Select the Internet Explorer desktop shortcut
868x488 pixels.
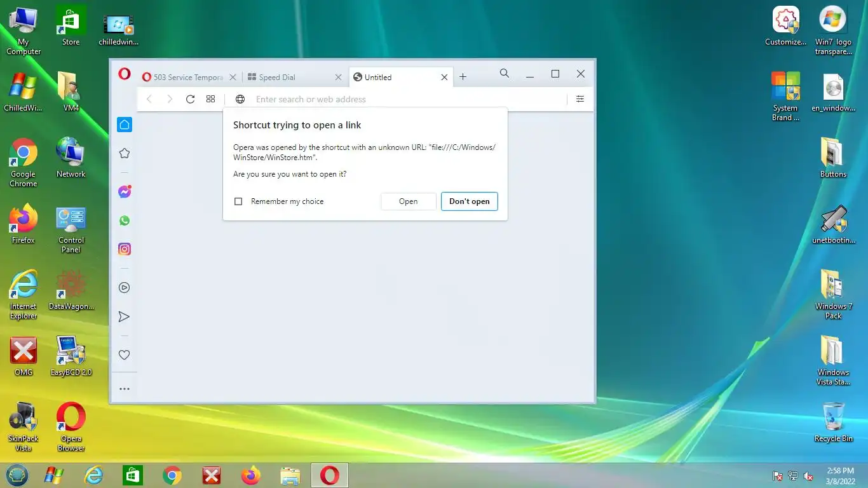[24, 295]
